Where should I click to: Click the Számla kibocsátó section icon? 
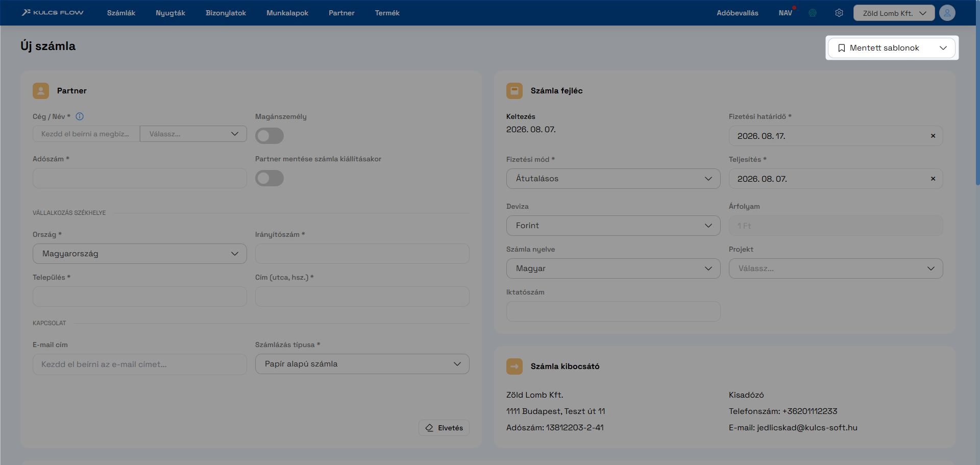(514, 366)
